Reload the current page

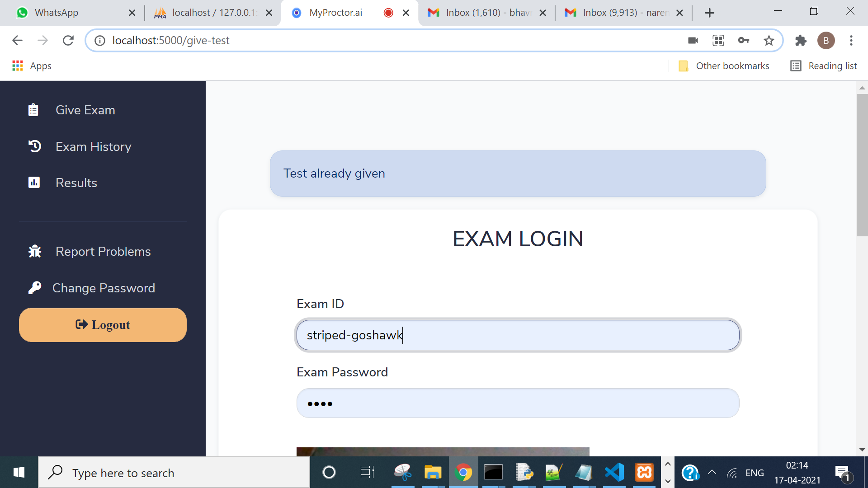pos(68,41)
